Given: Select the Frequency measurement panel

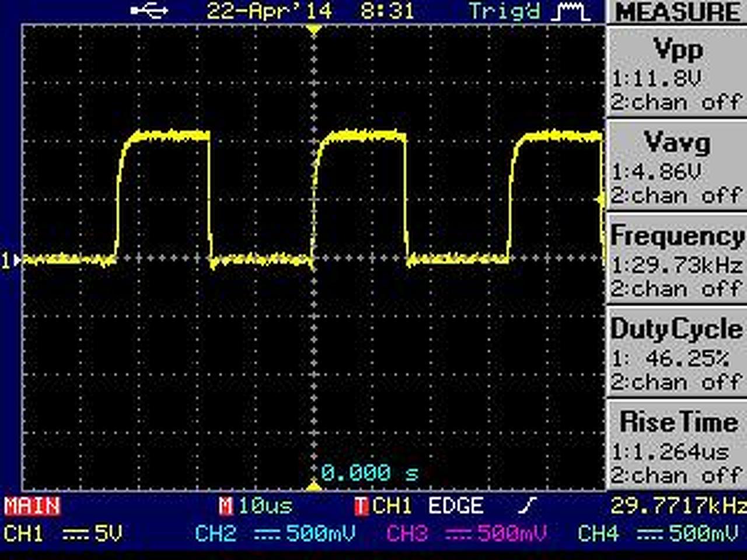Looking at the screenshot, I should (x=677, y=259).
